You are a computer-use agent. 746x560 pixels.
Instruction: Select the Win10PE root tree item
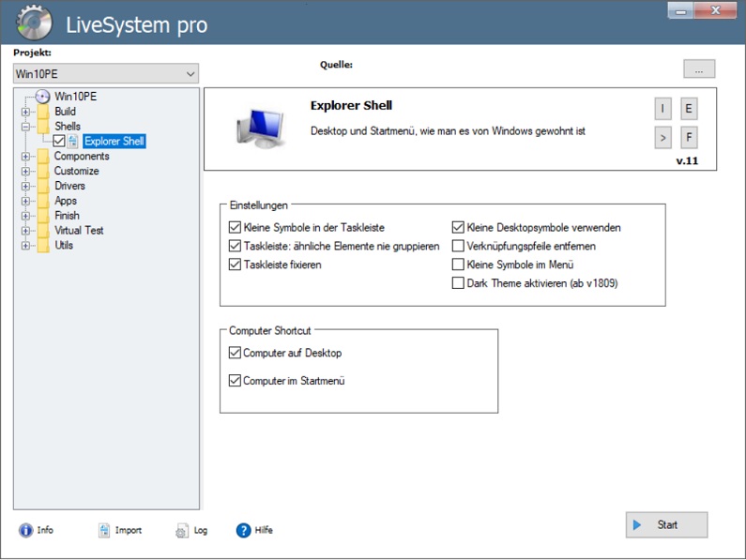point(76,97)
